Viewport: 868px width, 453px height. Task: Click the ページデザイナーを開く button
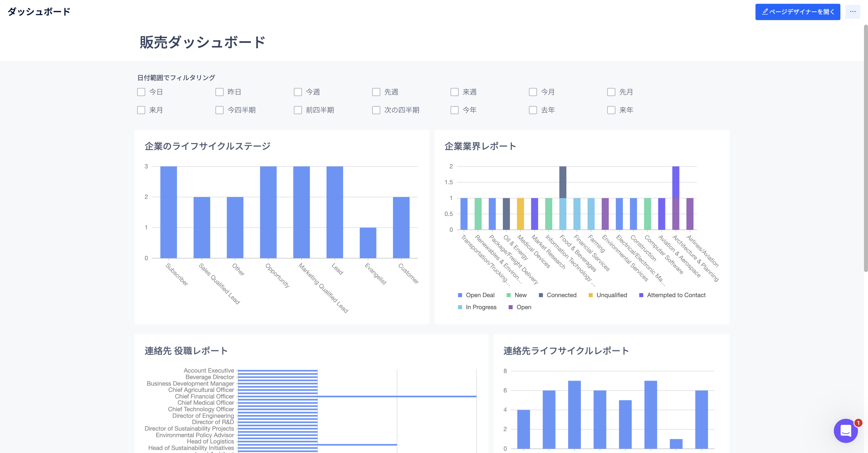tap(798, 12)
